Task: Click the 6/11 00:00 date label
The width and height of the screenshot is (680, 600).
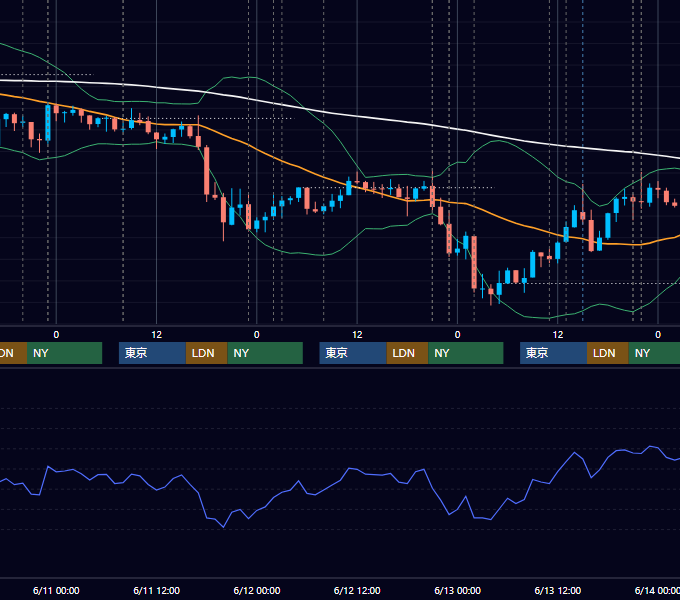Action: click(x=56, y=590)
